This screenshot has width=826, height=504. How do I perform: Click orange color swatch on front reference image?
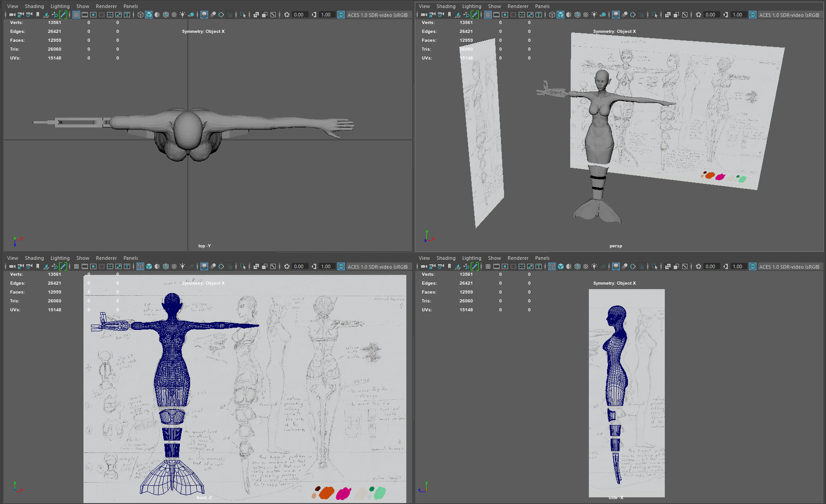[x=326, y=492]
